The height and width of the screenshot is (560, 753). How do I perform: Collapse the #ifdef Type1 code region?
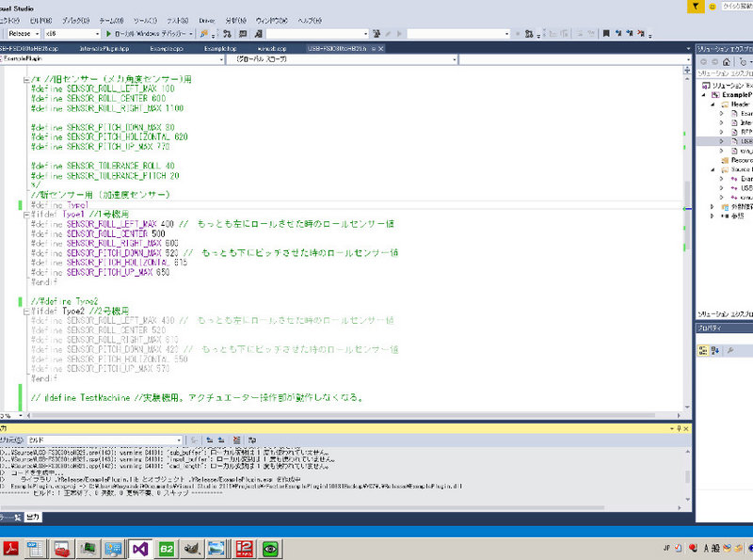(27, 215)
